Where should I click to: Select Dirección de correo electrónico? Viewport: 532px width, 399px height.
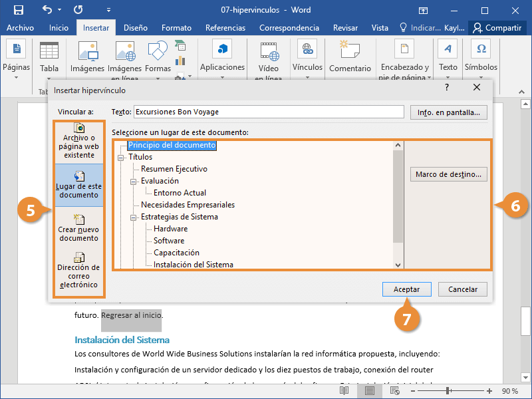79,271
